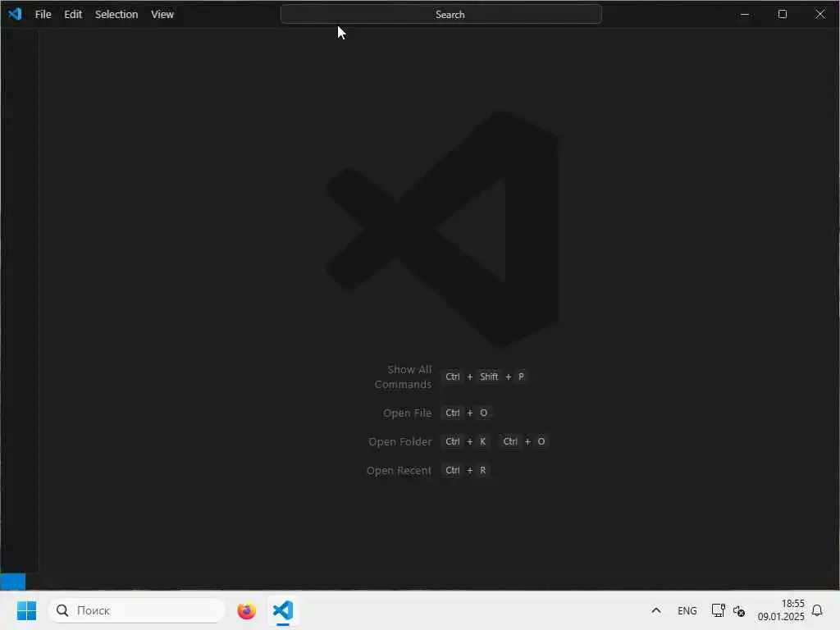Image resolution: width=840 pixels, height=630 pixels.
Task: Launch Firefox from the taskbar
Action: tap(246, 610)
